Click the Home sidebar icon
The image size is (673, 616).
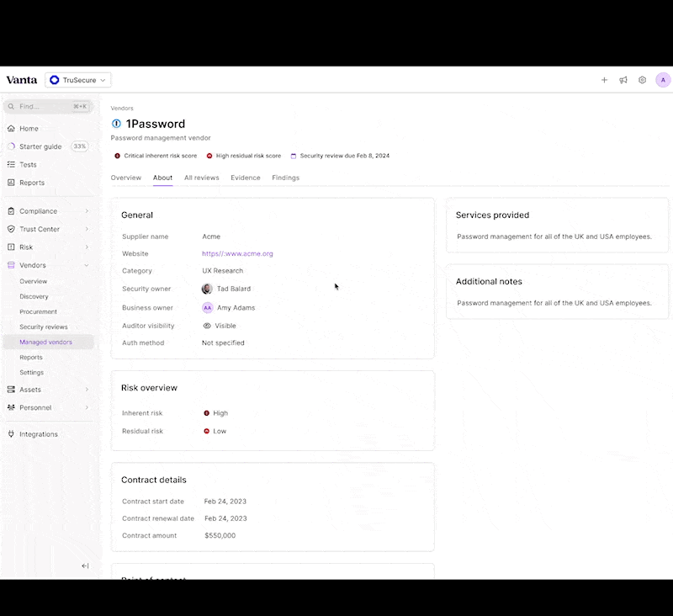(11, 129)
